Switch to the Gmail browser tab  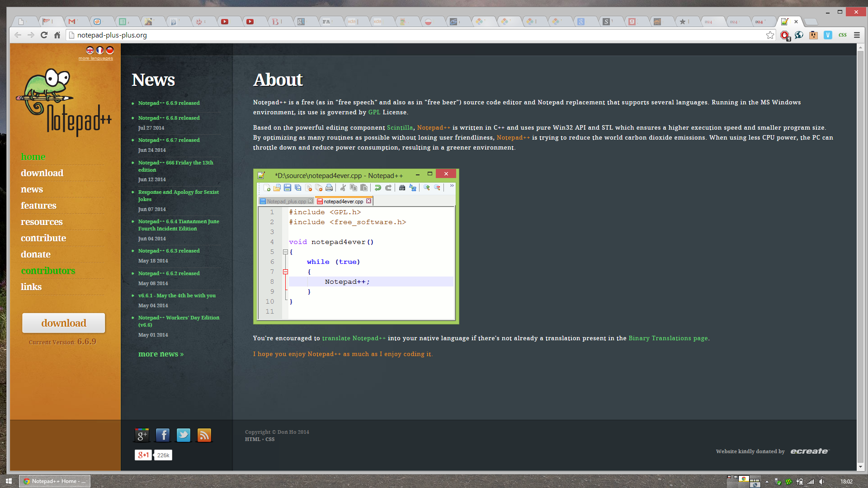72,21
